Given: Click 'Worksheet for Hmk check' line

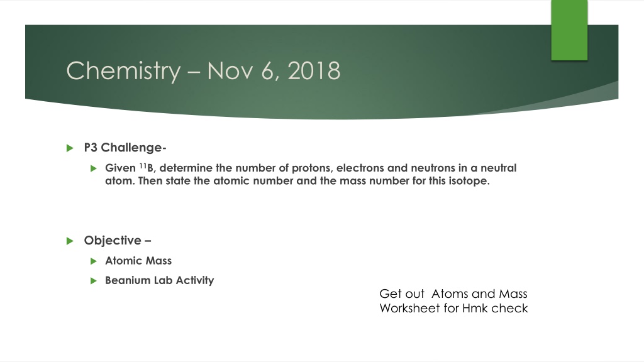Looking at the screenshot, I should pos(453,308).
